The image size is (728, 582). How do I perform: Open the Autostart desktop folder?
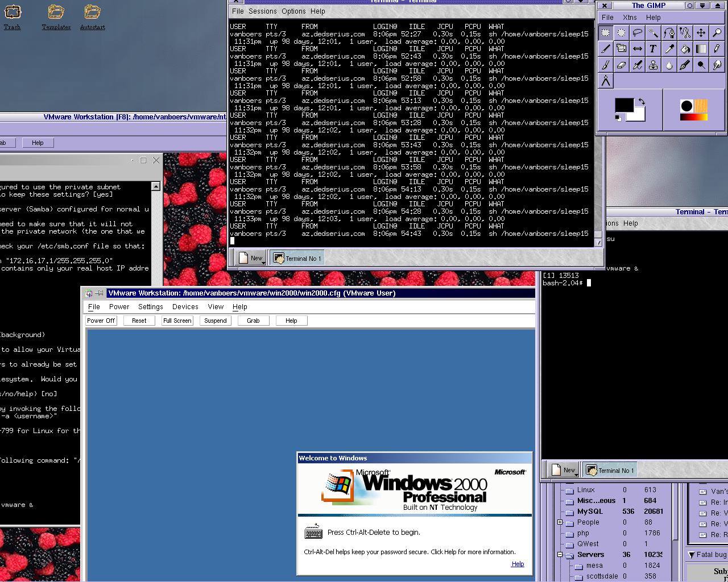(x=92, y=17)
